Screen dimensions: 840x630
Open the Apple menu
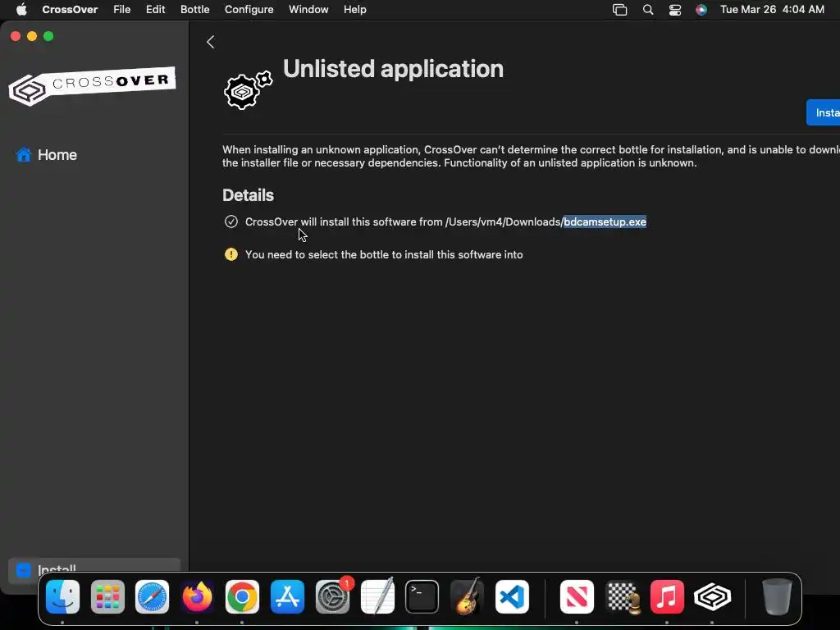pyautogui.click(x=21, y=10)
